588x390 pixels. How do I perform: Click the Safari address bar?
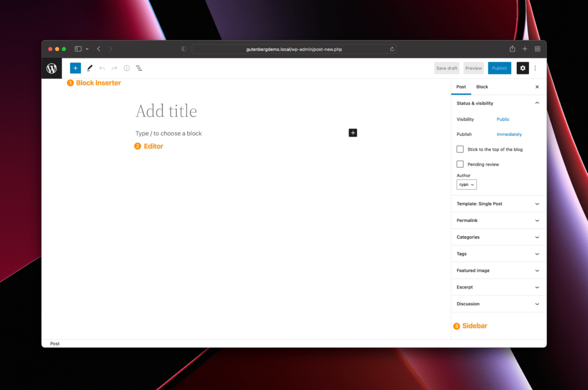294,49
